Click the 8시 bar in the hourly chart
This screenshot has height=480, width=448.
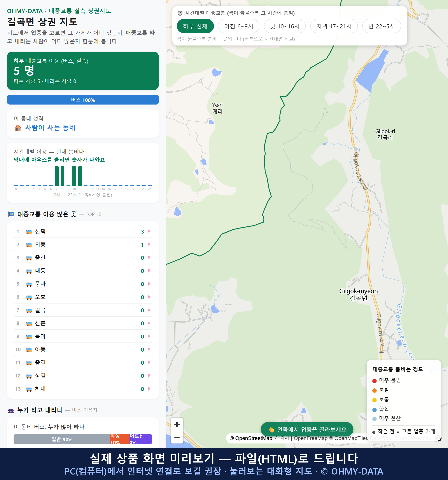[x=63, y=176]
